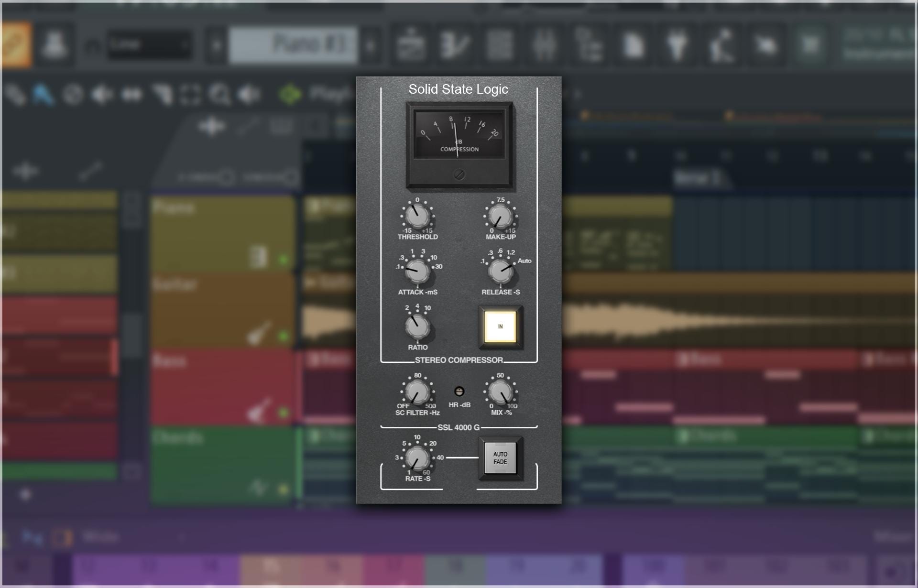Select the Guitar track header in playlist
This screenshot has height=588, width=918.
click(x=223, y=311)
